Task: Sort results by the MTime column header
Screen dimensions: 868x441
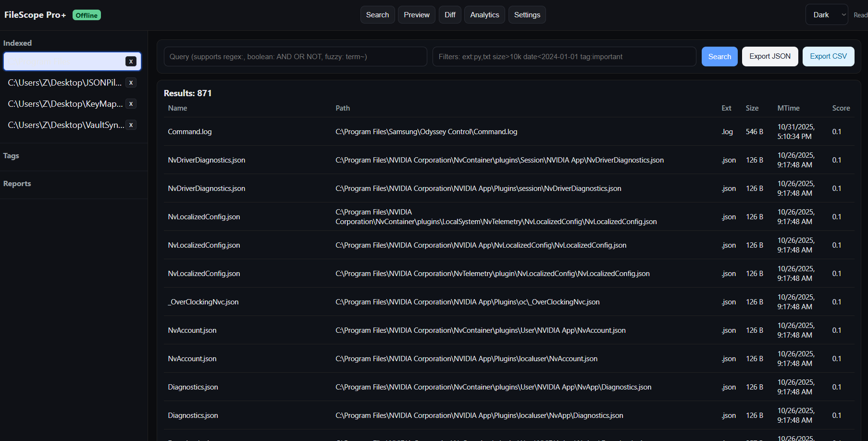Action: click(789, 108)
